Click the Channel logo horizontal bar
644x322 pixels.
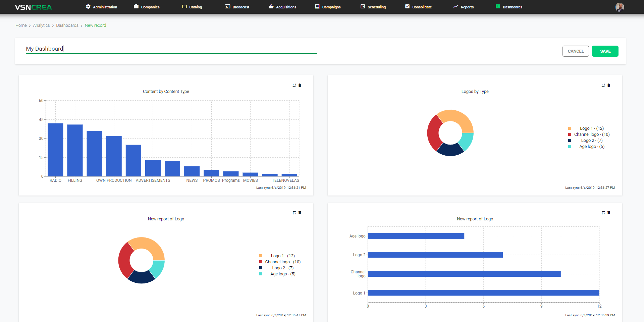(464, 274)
